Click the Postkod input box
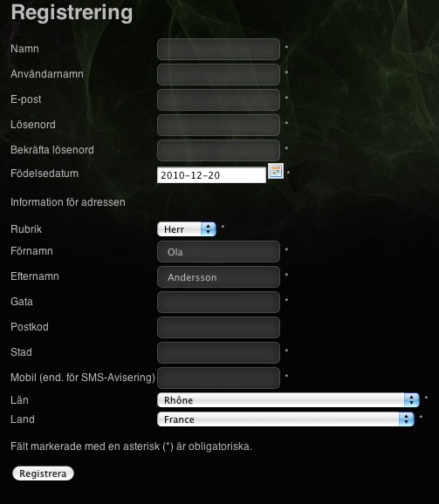439x504 pixels. (x=218, y=328)
